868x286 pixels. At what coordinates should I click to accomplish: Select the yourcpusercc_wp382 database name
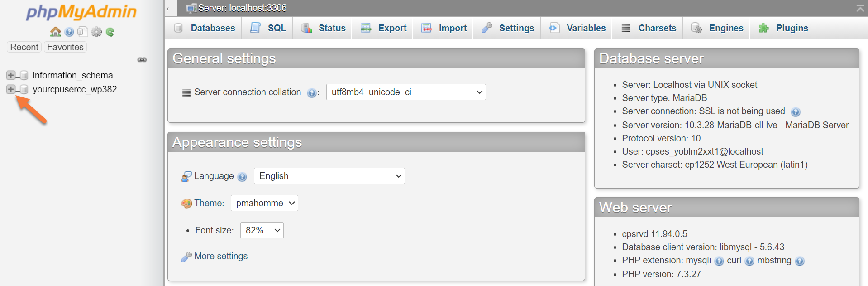coord(75,89)
